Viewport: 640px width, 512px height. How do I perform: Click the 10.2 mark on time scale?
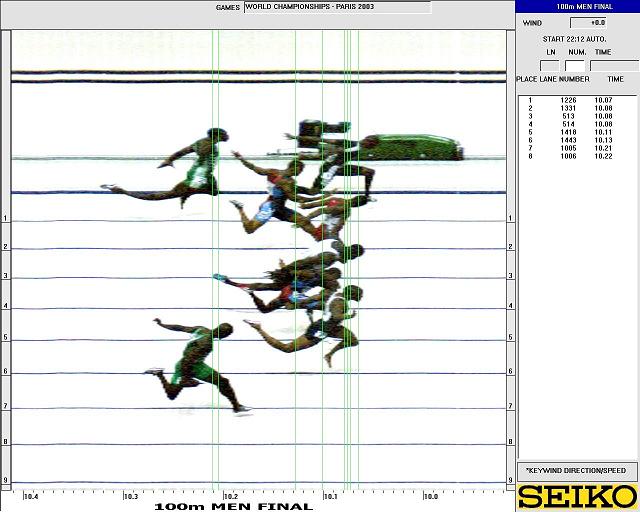(x=230, y=495)
